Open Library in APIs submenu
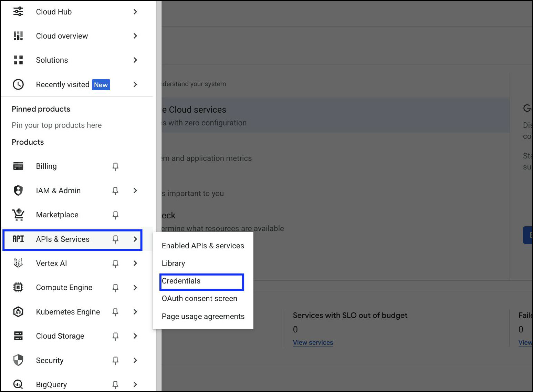Image resolution: width=533 pixels, height=392 pixels. [173, 264]
